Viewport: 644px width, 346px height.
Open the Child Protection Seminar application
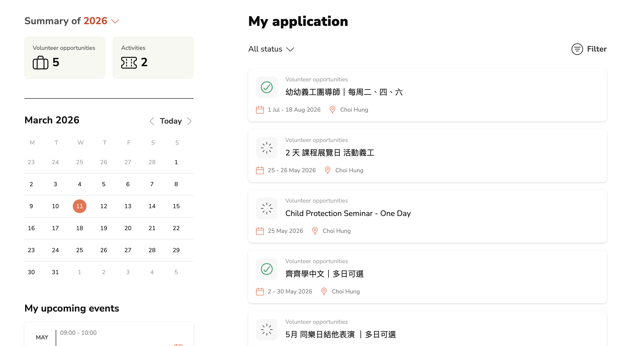click(x=348, y=213)
